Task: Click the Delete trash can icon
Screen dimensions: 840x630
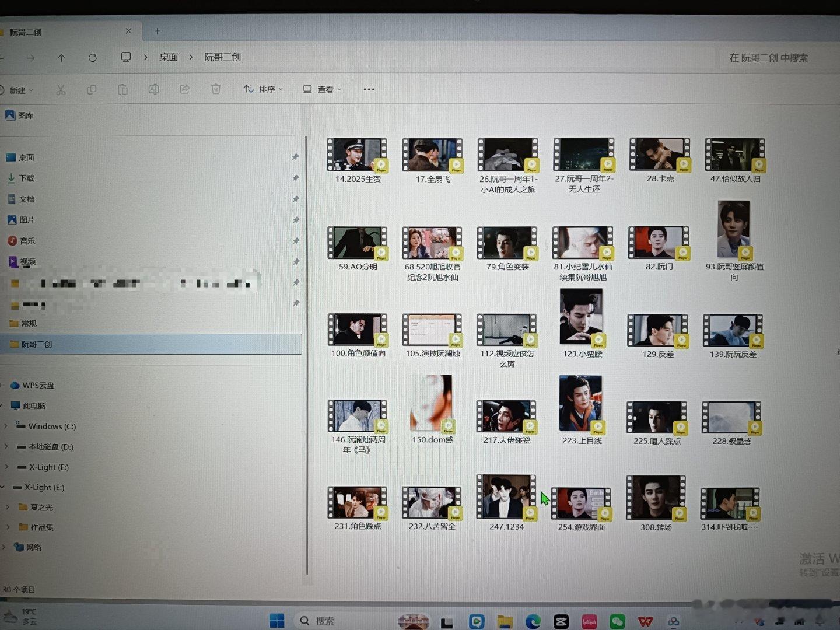Action: (x=216, y=89)
